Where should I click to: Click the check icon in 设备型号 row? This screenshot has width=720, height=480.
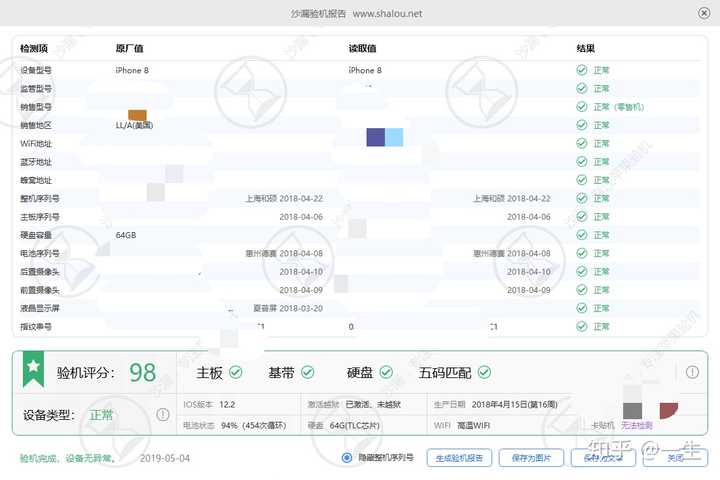[581, 70]
